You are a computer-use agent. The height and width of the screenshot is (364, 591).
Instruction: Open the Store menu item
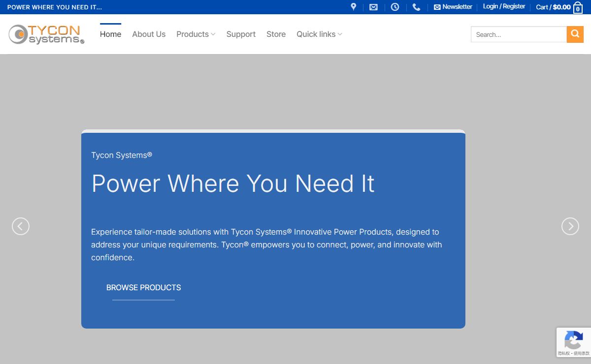276,34
